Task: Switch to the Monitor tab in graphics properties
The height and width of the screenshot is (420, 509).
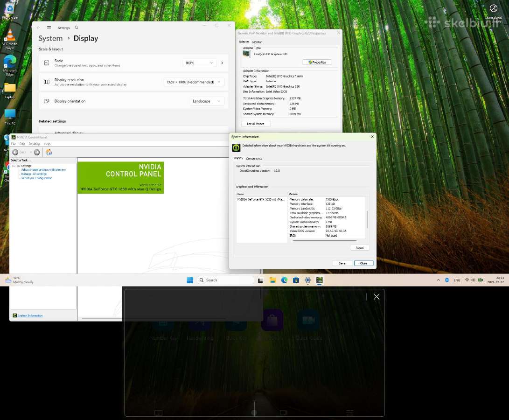Action: [257, 42]
